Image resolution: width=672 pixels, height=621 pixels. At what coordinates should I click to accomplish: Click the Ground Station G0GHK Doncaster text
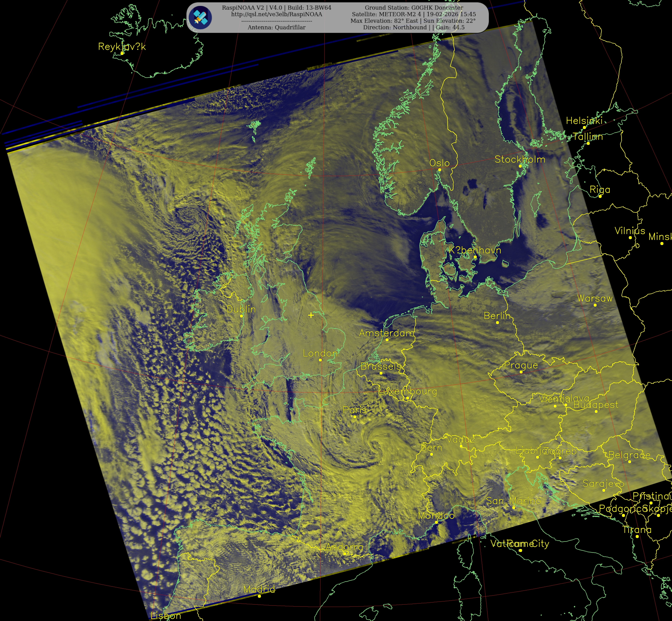(x=414, y=8)
